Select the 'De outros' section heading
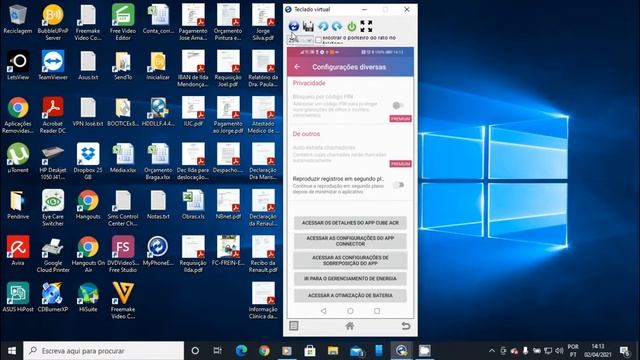This screenshot has height=360, width=640. 306,134
